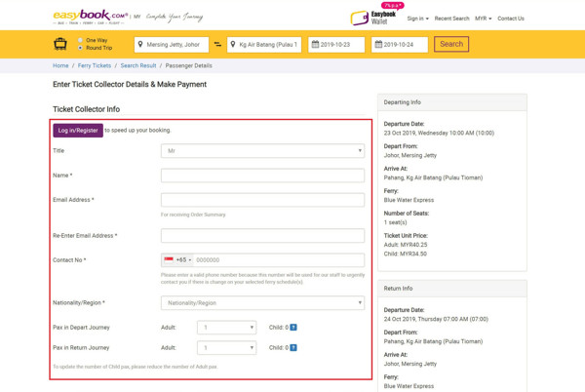This screenshot has height=392, width=585.
Task: Open the Title dropdown showing Mr
Action: tap(262, 151)
